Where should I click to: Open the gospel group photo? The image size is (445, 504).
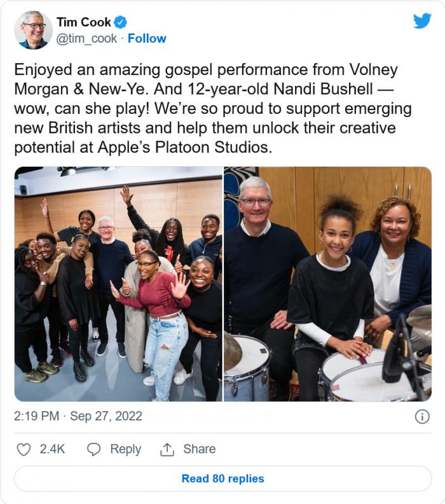click(118, 284)
